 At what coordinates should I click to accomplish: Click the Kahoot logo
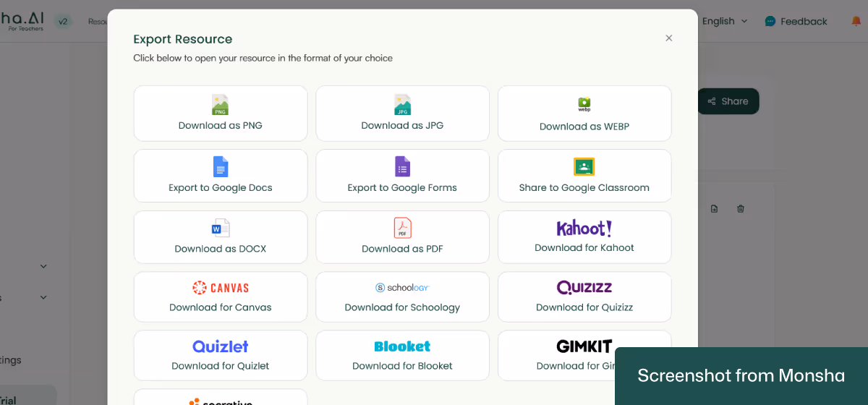(x=584, y=229)
